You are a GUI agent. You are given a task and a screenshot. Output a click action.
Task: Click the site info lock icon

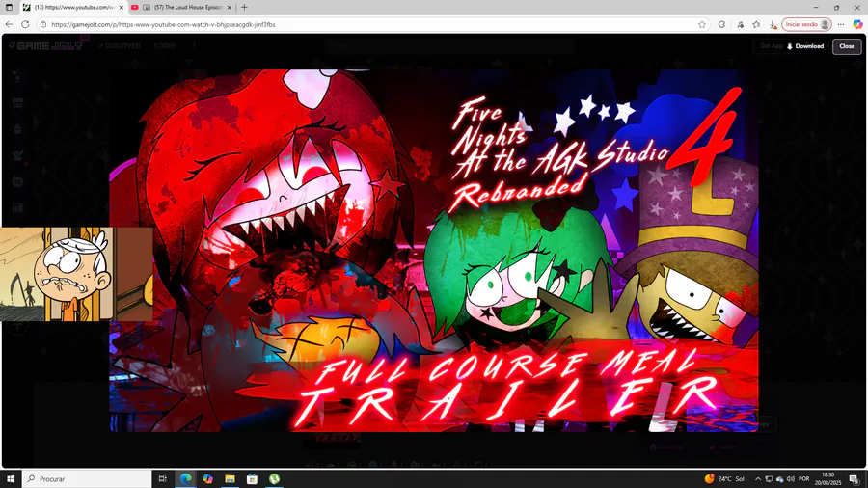(x=43, y=24)
